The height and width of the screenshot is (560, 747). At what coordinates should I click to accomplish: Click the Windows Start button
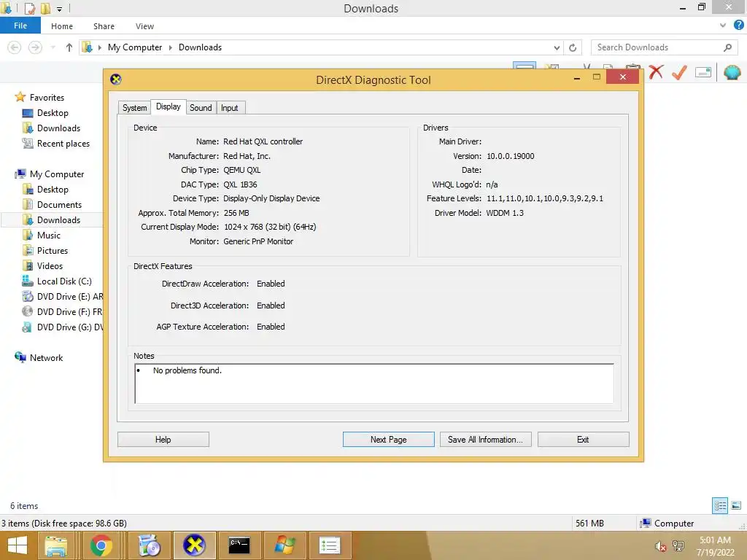(x=18, y=545)
